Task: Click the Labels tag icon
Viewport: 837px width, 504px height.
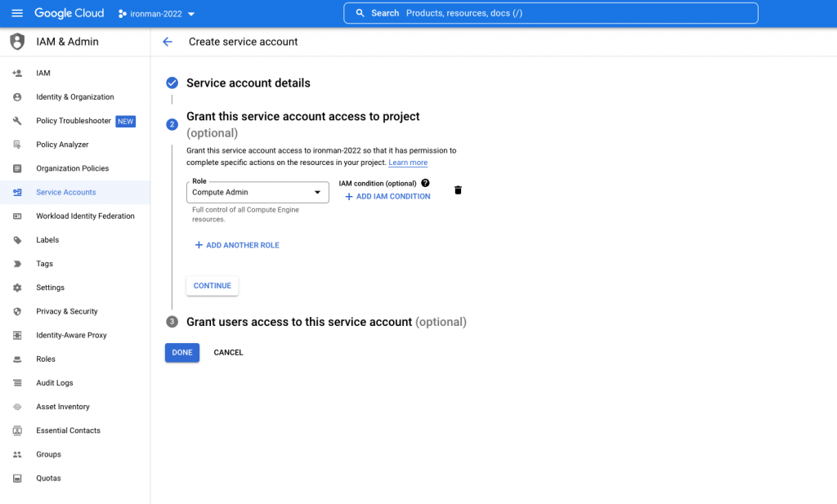Action: pos(17,240)
